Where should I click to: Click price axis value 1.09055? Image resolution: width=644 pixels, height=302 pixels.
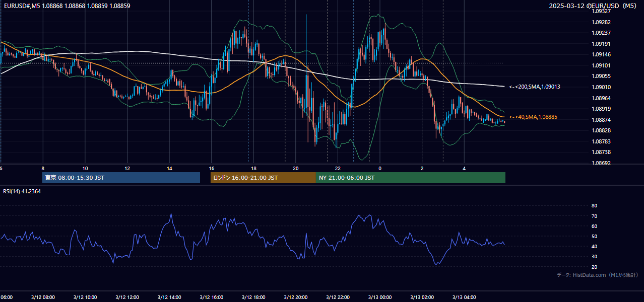(601, 76)
